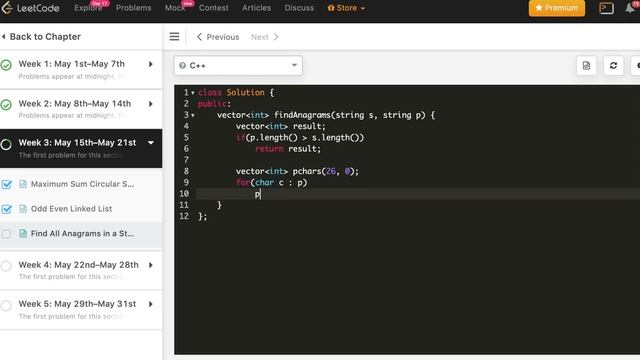
Task: Click code line 'return result;'
Action: pos(288,149)
